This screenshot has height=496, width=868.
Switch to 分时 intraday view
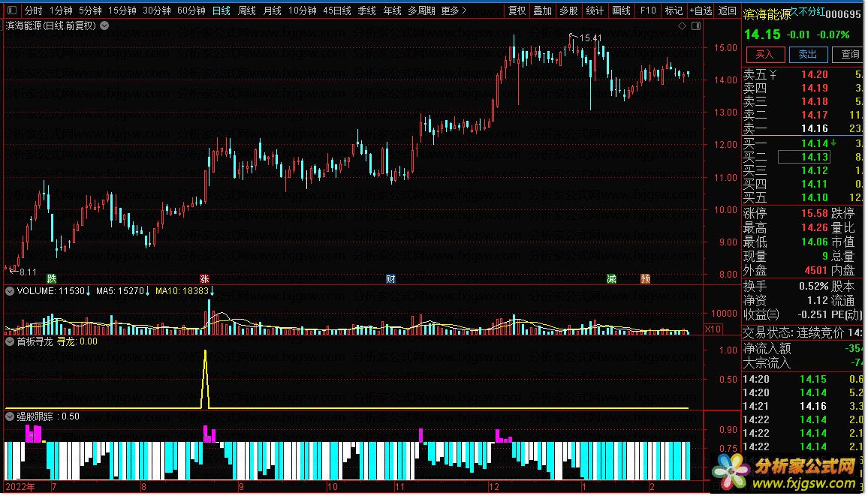(x=33, y=11)
